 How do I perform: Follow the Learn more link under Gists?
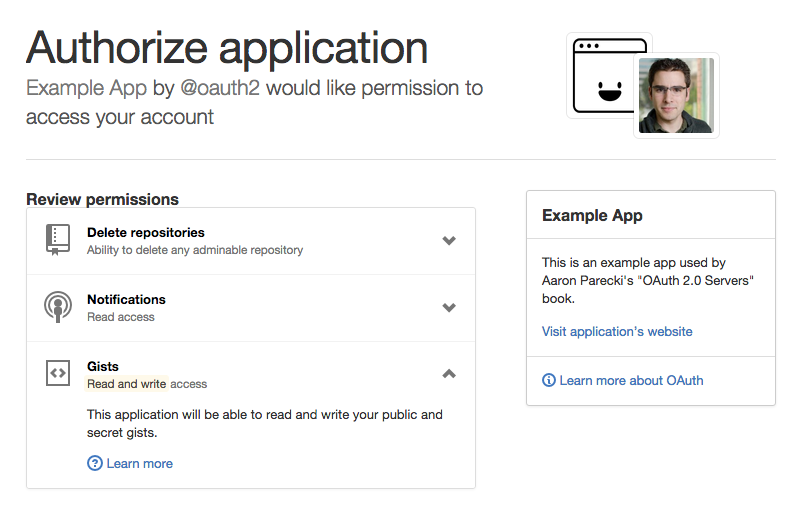(x=140, y=463)
